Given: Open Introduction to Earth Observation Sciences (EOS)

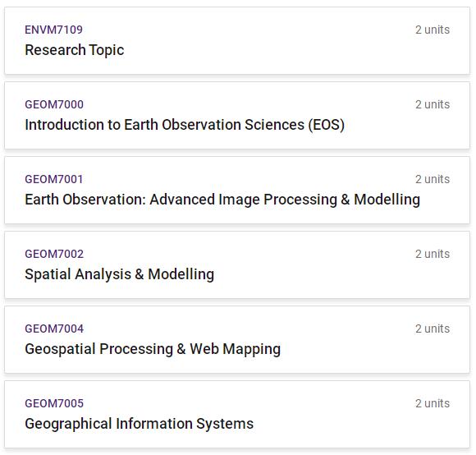Looking at the screenshot, I should pyautogui.click(x=185, y=125).
